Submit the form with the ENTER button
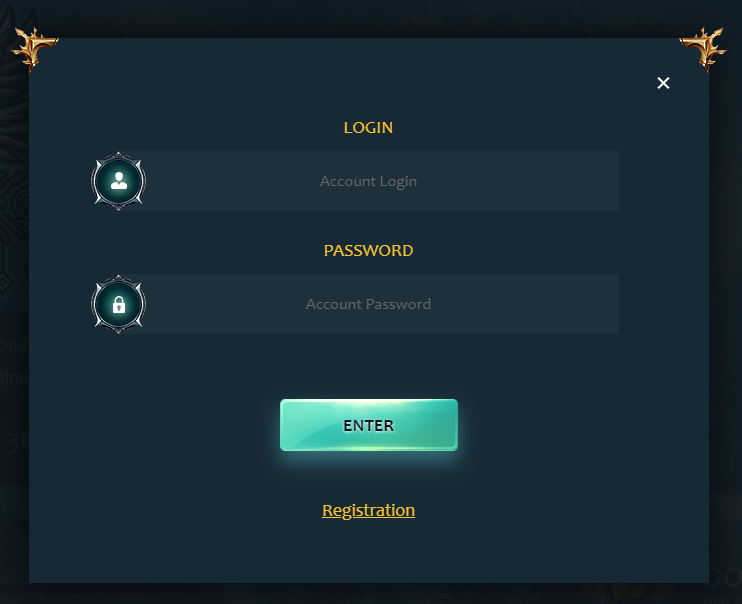 tap(369, 425)
